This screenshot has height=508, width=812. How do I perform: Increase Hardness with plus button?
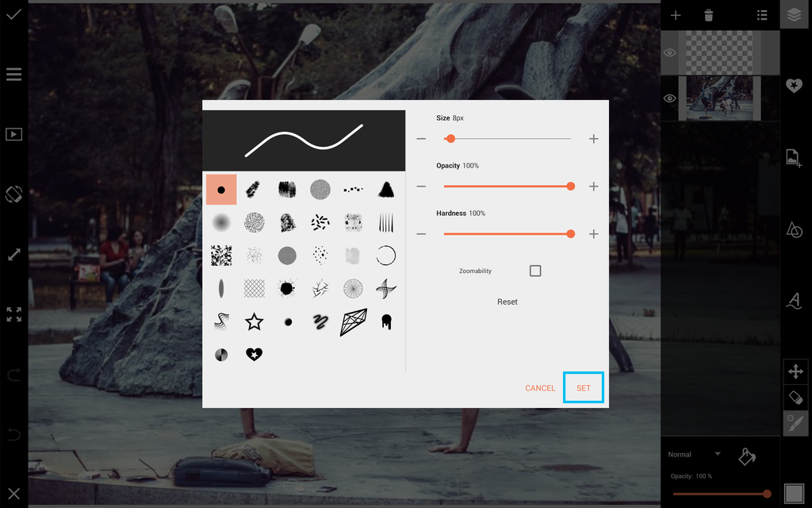pyautogui.click(x=593, y=234)
